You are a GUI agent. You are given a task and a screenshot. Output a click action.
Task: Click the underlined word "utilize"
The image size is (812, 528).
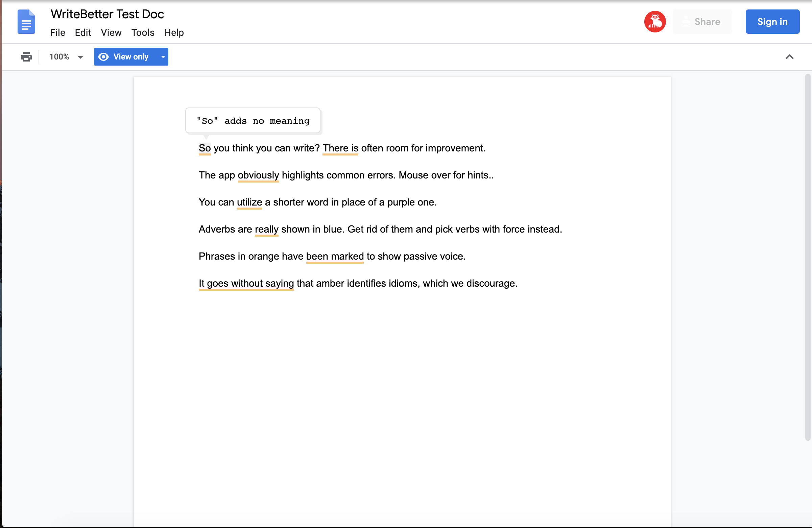coord(249,202)
